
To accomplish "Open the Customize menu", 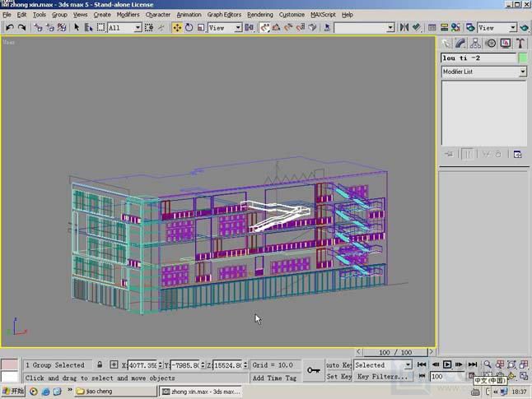I will [292, 15].
